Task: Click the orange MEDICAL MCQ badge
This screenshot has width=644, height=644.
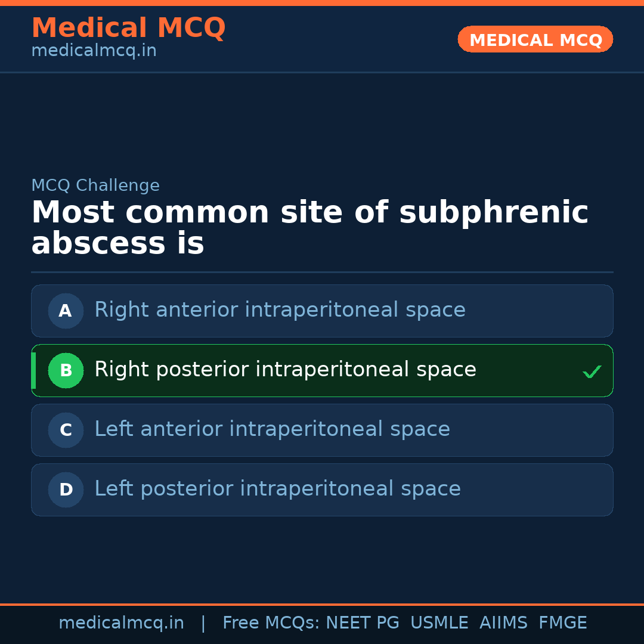Action: click(x=535, y=39)
